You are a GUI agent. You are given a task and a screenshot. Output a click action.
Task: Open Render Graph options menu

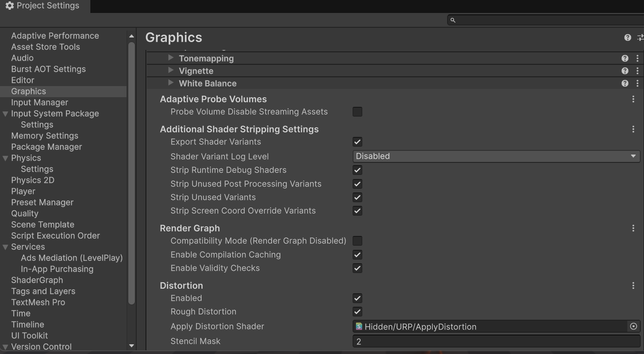[633, 228]
